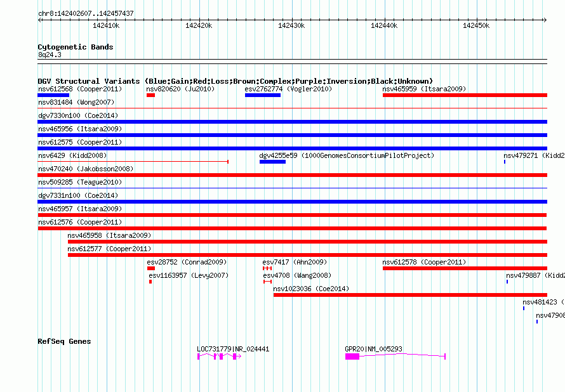Click the esv4708 (Wang2008) variant glyph
This screenshot has height=392, width=565.
pyautogui.click(x=267, y=282)
